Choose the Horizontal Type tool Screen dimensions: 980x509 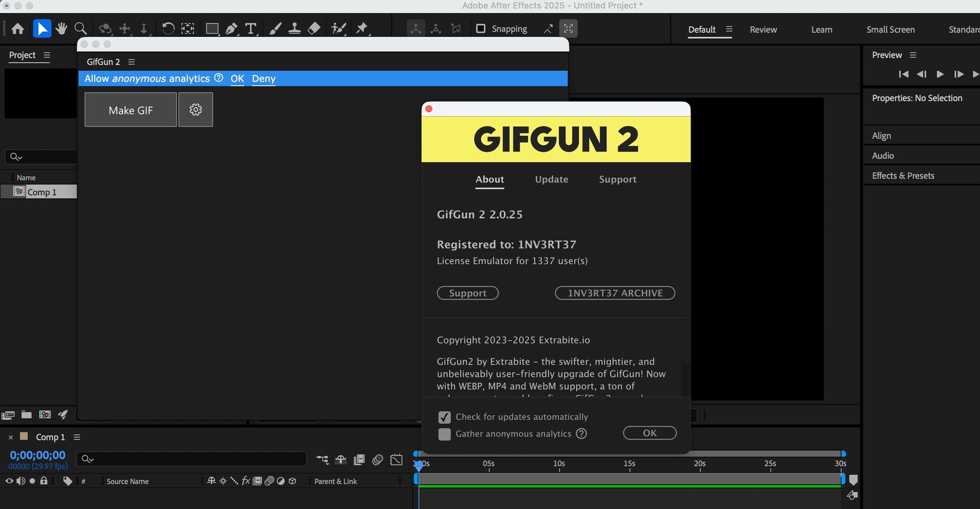pos(251,29)
